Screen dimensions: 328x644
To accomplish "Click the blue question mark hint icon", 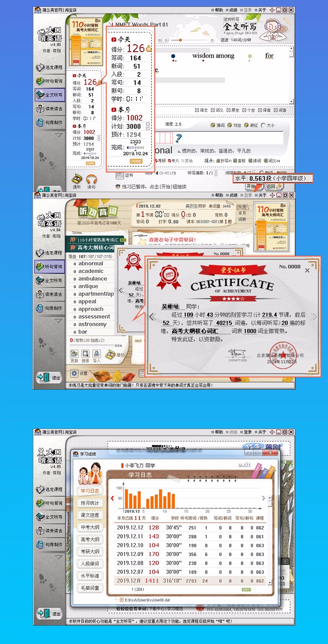I will click(178, 138).
